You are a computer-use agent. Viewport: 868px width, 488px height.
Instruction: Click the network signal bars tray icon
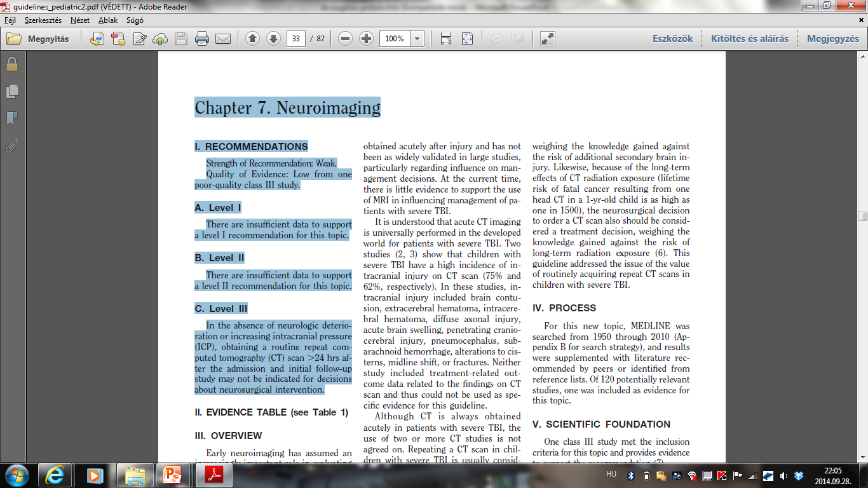pos(753,475)
